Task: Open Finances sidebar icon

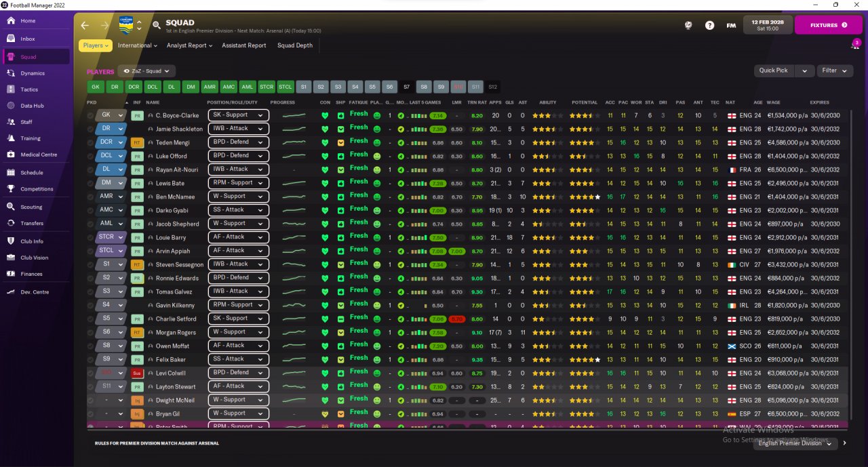Action: (11, 274)
